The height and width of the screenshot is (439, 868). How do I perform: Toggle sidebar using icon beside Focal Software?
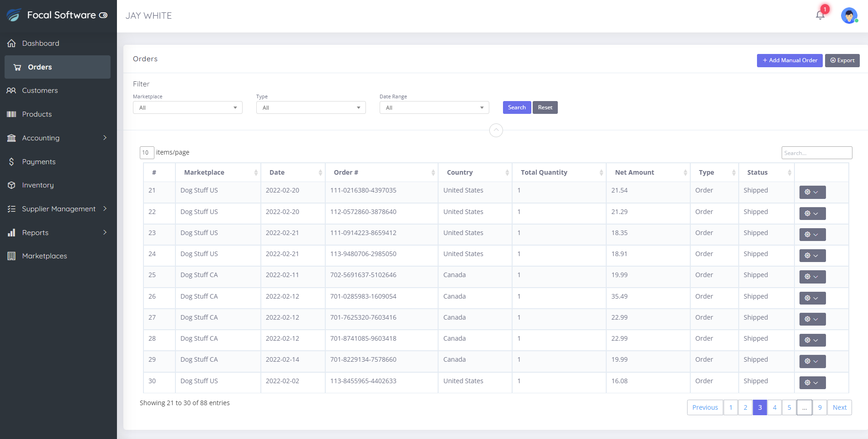pyautogui.click(x=103, y=16)
